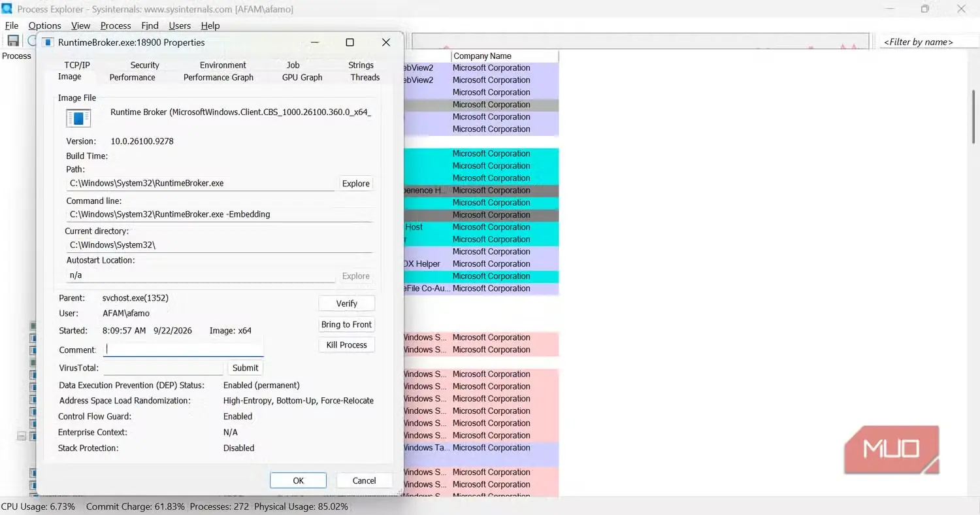Cancel the Properties dialog
The width and height of the screenshot is (980, 515).
click(x=364, y=480)
